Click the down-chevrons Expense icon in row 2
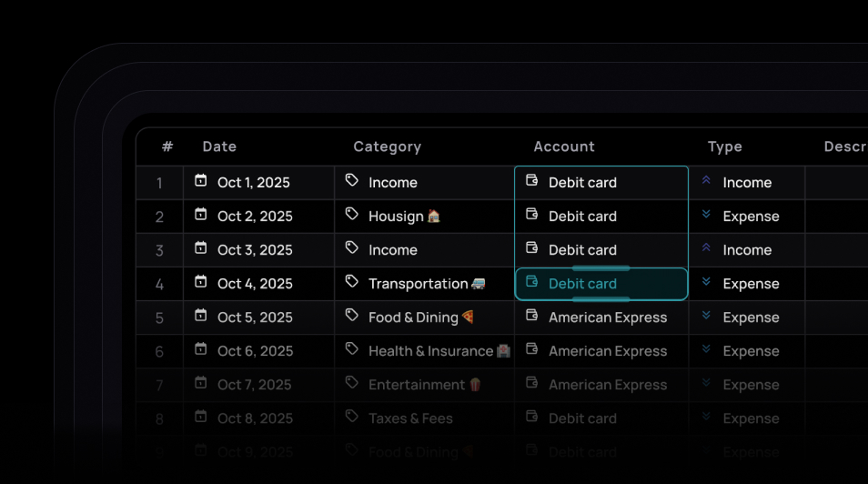This screenshot has width=868, height=484. (706, 215)
